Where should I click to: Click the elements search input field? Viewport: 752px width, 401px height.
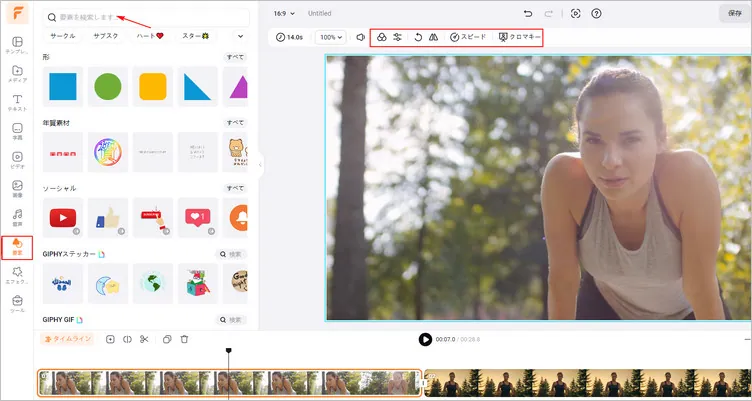click(x=146, y=17)
